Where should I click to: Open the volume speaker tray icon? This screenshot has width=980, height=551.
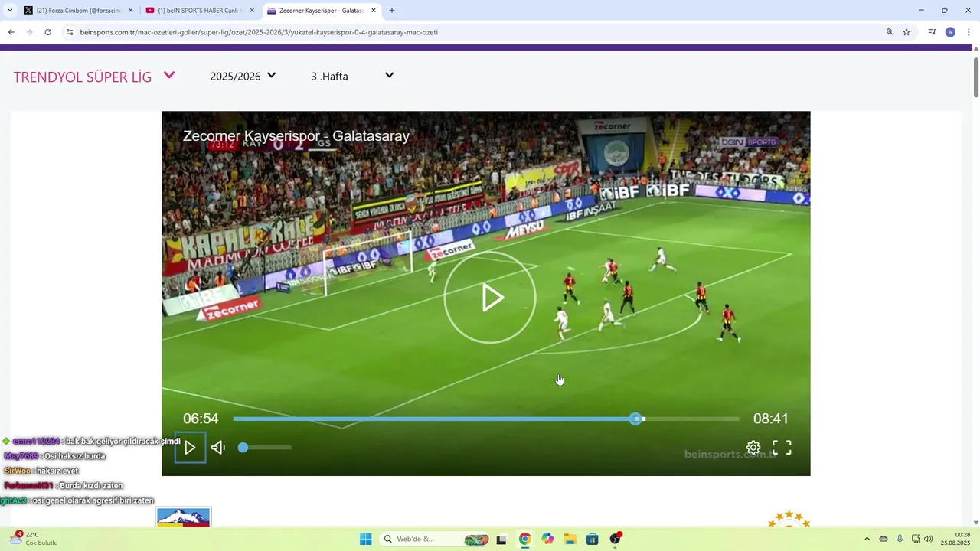pyautogui.click(x=929, y=539)
